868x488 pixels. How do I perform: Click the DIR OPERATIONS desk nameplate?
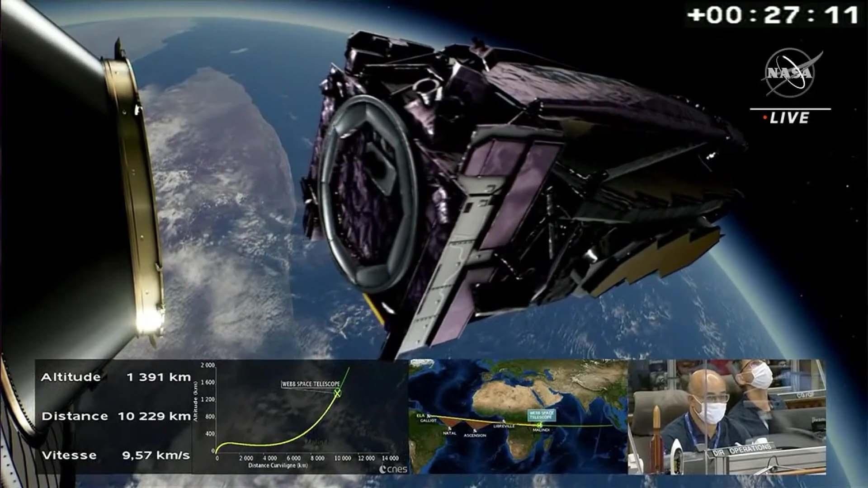741,449
